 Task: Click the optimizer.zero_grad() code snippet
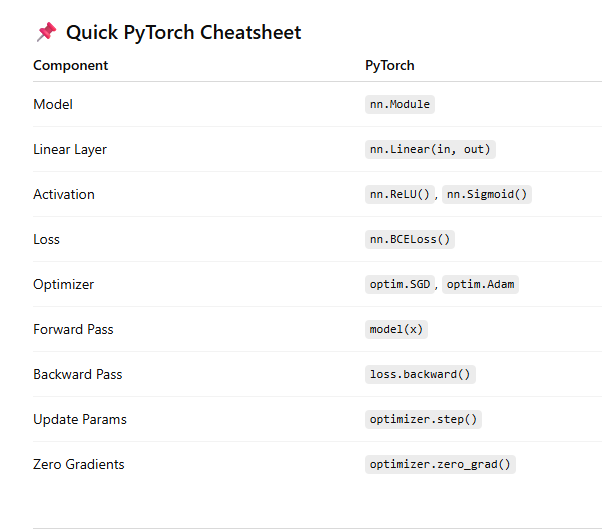440,464
